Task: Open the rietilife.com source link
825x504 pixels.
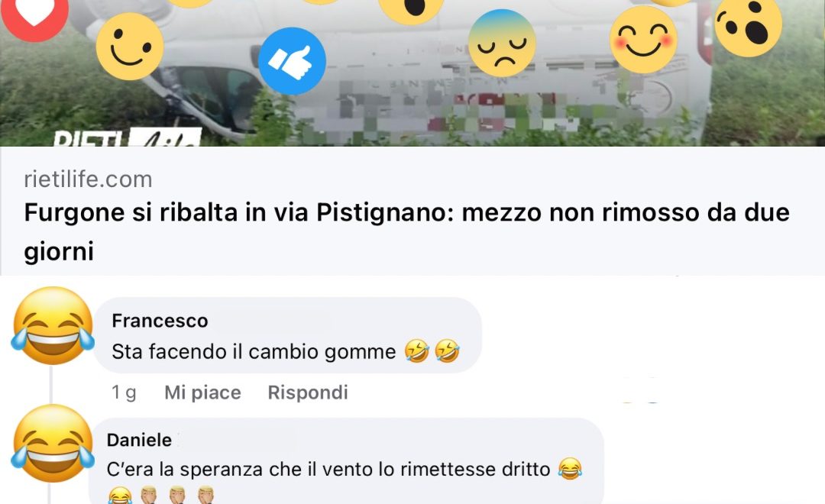Action: pos(88,179)
